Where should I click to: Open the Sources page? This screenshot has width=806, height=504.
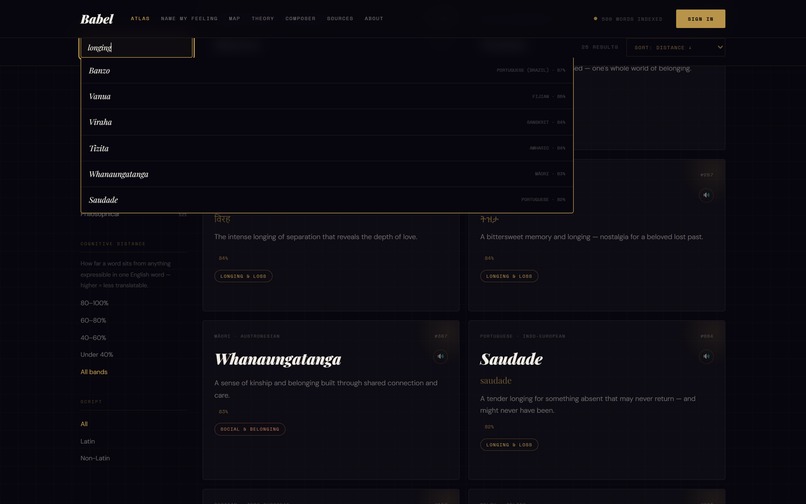pyautogui.click(x=340, y=19)
